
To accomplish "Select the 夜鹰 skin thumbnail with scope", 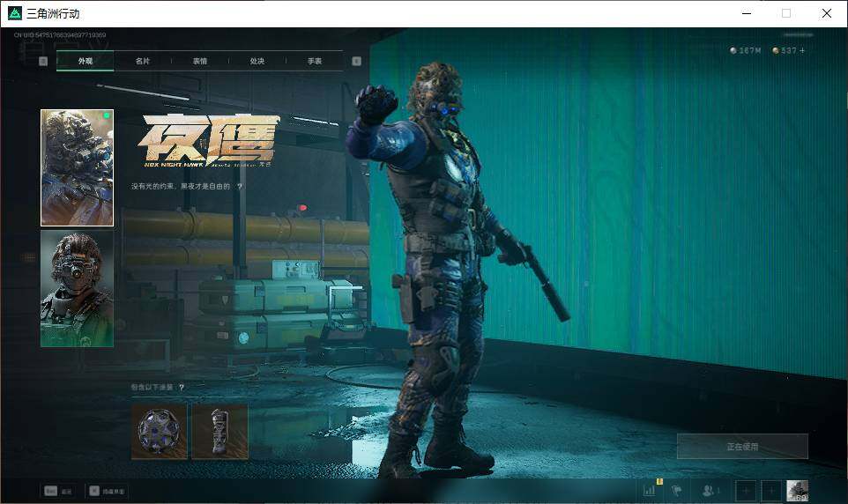I will click(77, 167).
